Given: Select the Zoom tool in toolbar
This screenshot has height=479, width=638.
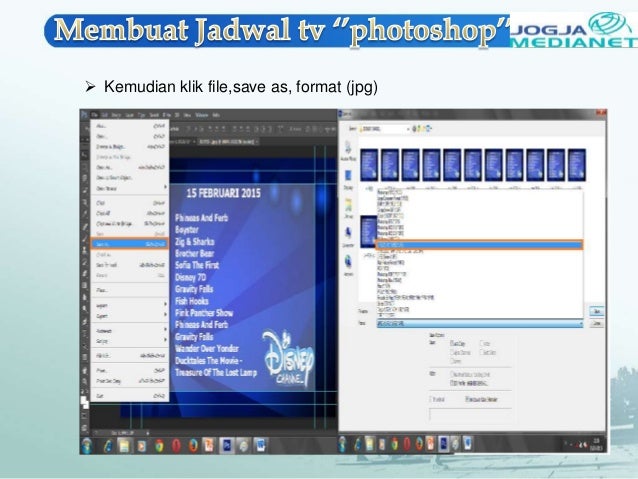Looking at the screenshot, I should 85,381.
